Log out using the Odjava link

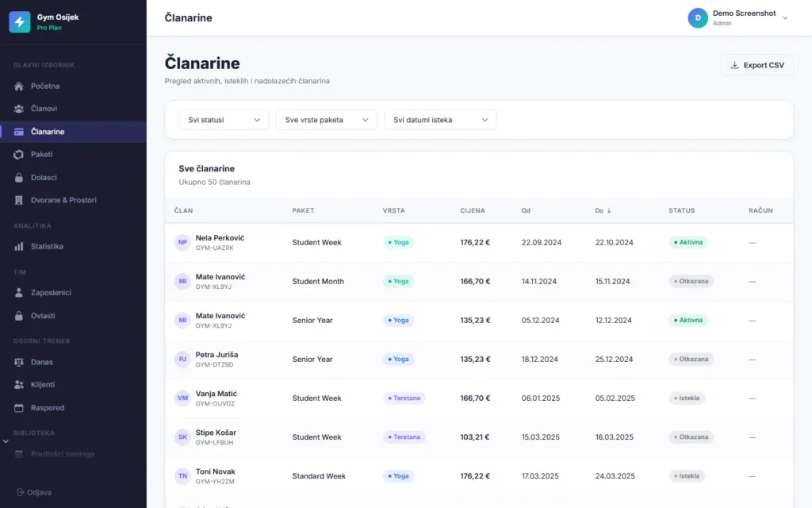34,492
